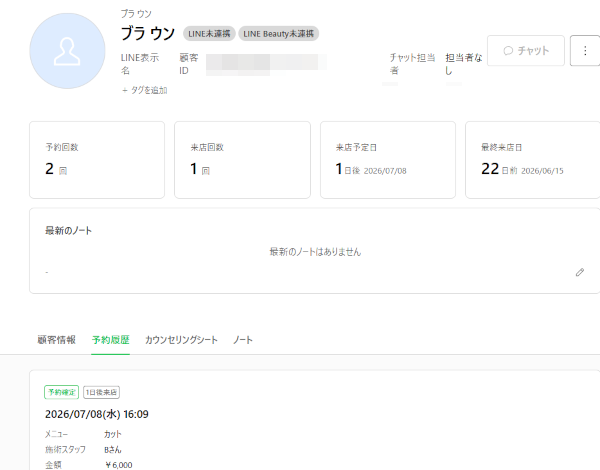Open the カウンセリングシート tab
The height and width of the screenshot is (470, 600).
tap(181, 340)
